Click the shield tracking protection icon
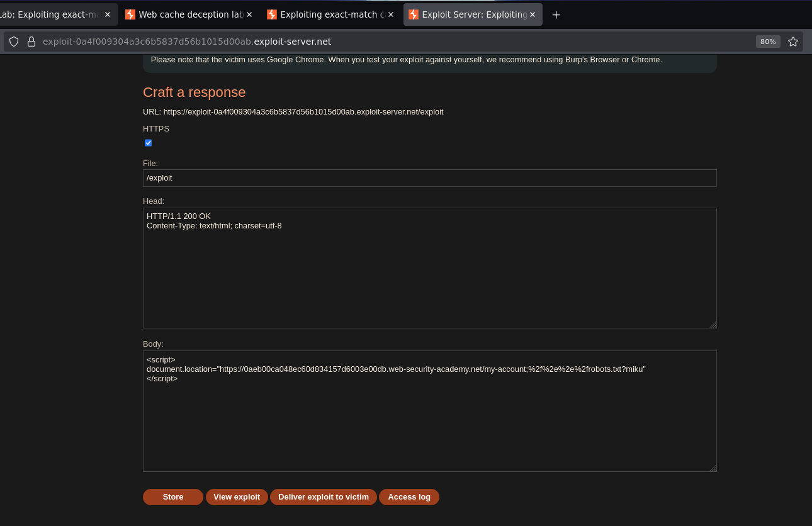Image resolution: width=812 pixels, height=526 pixels. tap(14, 42)
